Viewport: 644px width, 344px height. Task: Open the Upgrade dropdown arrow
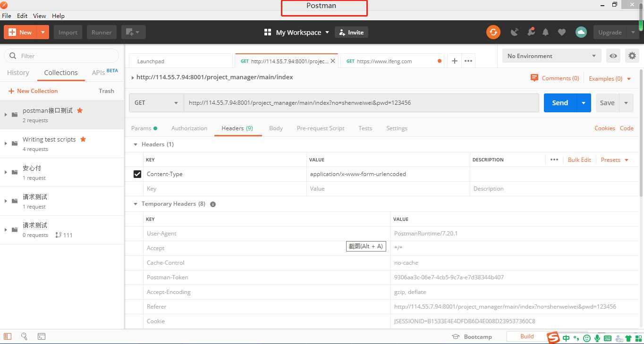point(633,32)
